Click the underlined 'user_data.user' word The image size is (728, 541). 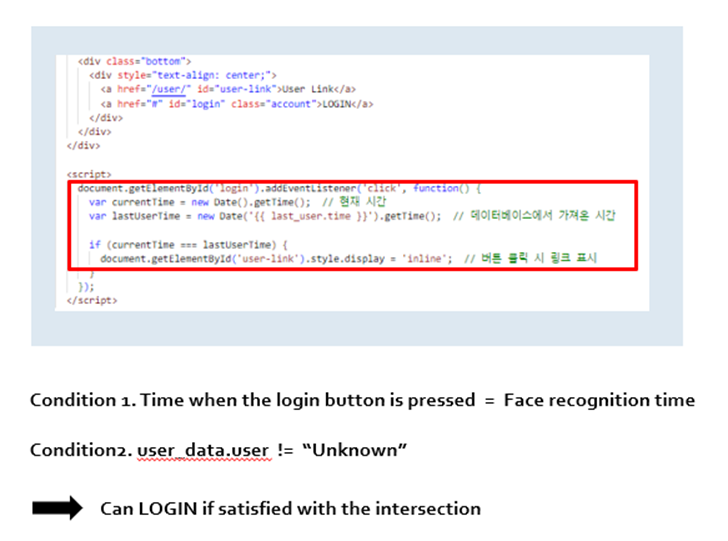pyautogui.click(x=203, y=450)
